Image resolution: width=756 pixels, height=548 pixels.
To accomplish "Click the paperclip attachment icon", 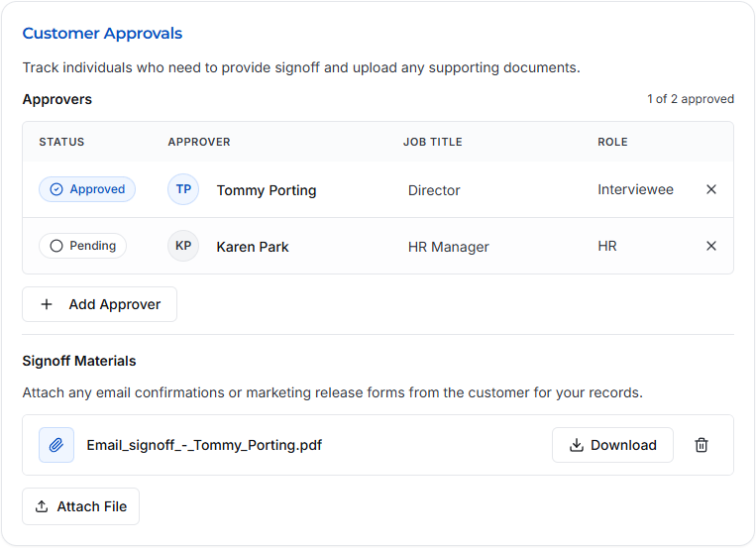I will [56, 445].
